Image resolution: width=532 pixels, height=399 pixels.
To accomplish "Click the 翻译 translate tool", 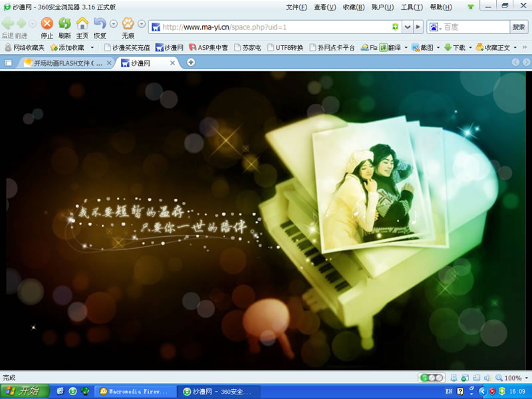I will click(x=390, y=48).
